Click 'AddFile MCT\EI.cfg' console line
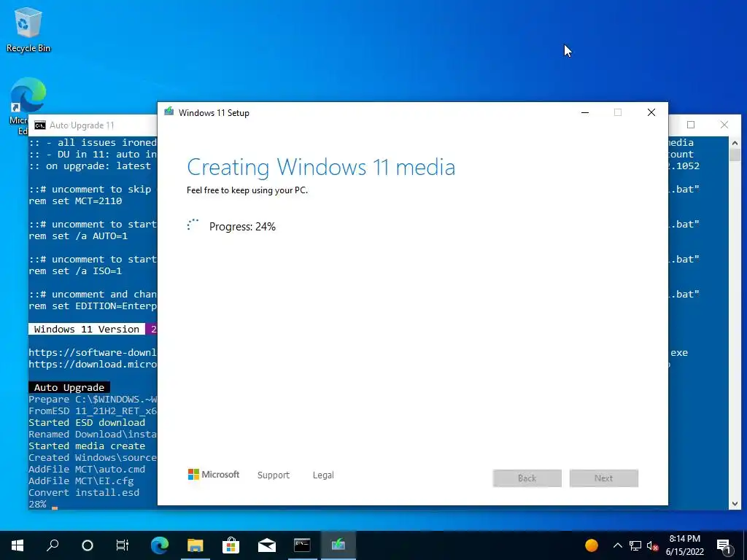Viewport: 747px width, 560px height. point(81,481)
